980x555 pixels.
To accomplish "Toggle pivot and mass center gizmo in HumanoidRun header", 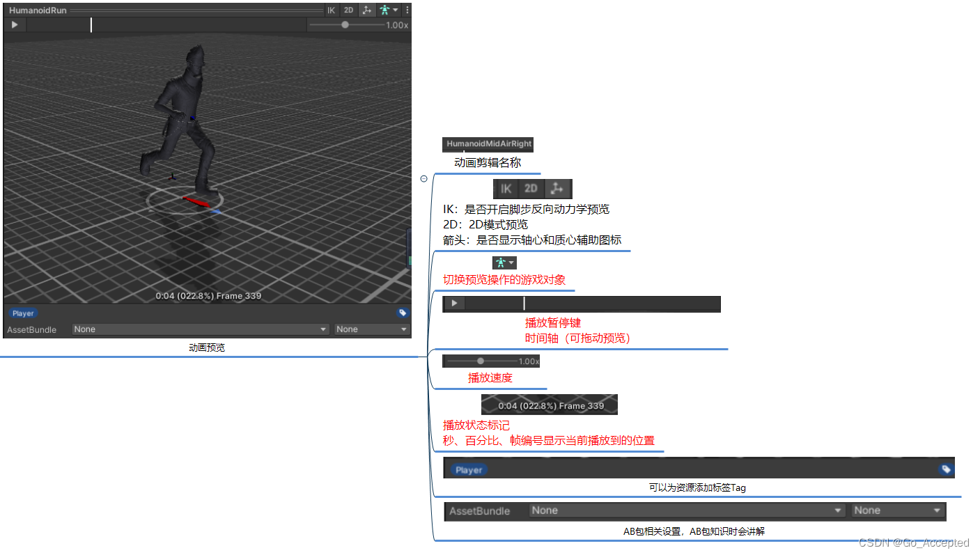I will [x=367, y=10].
